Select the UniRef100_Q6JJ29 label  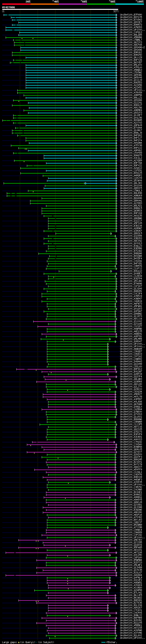(131, 58)
